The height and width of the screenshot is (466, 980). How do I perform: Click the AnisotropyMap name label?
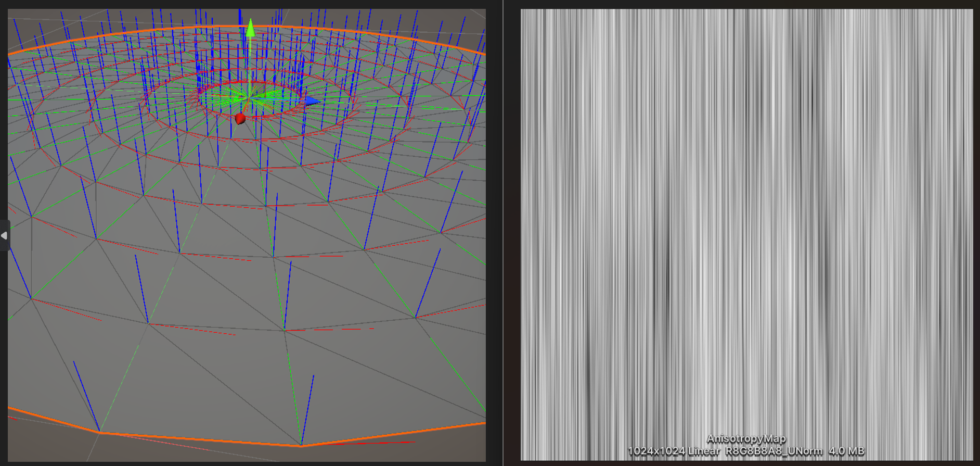click(746, 439)
